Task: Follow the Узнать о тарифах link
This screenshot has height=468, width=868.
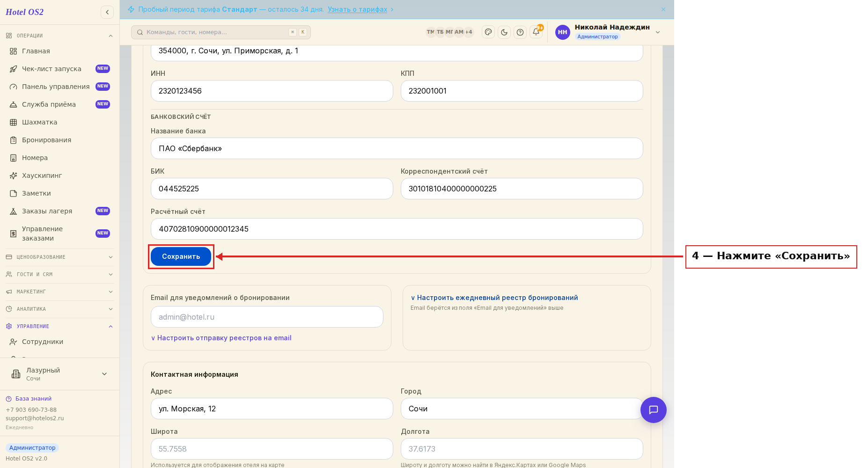Action: coord(358,9)
